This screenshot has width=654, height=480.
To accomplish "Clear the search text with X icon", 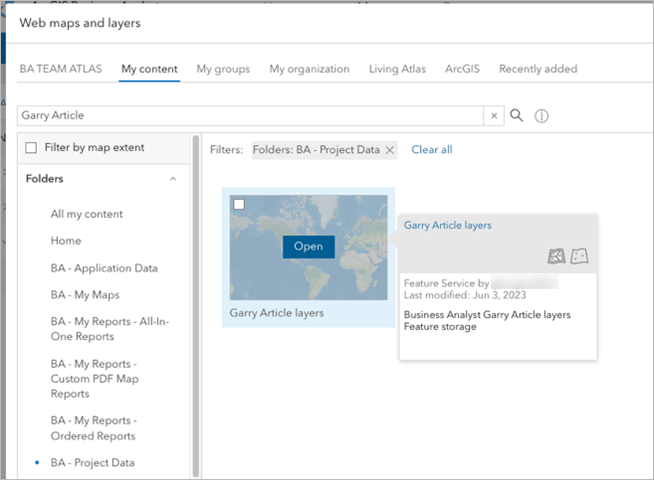I will click(493, 116).
